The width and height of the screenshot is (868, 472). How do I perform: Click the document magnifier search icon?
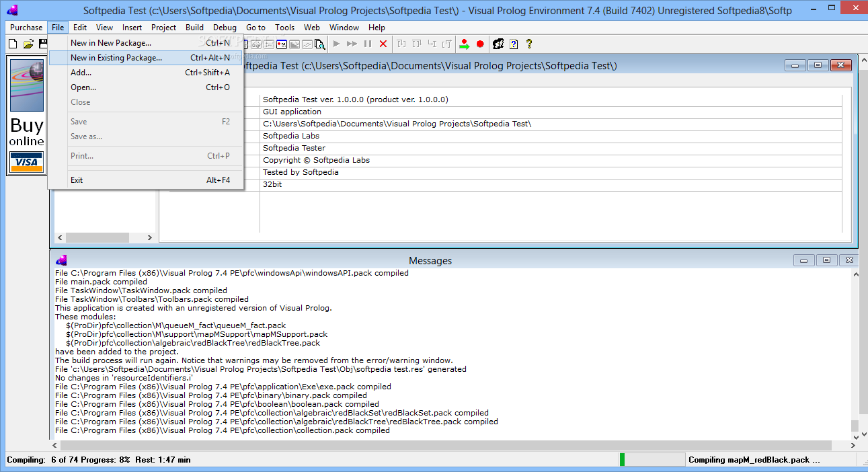(x=320, y=44)
